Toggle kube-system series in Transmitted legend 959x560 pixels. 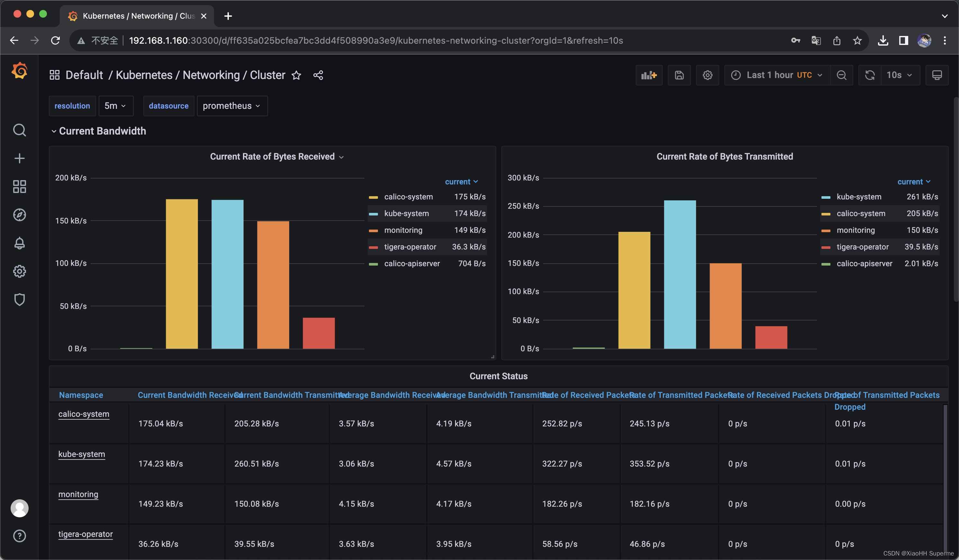coord(859,197)
